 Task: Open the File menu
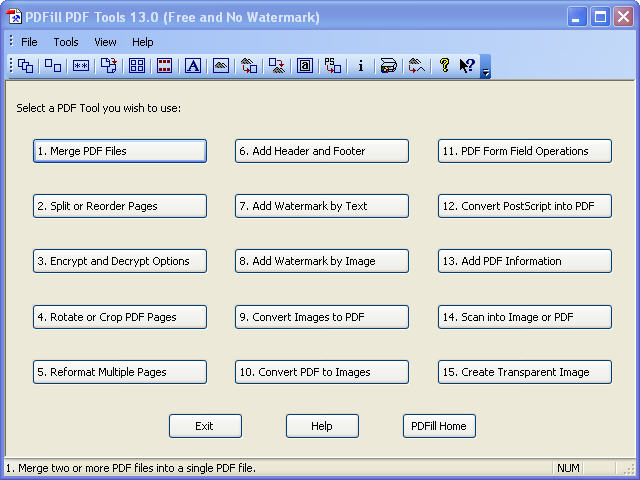coord(29,42)
